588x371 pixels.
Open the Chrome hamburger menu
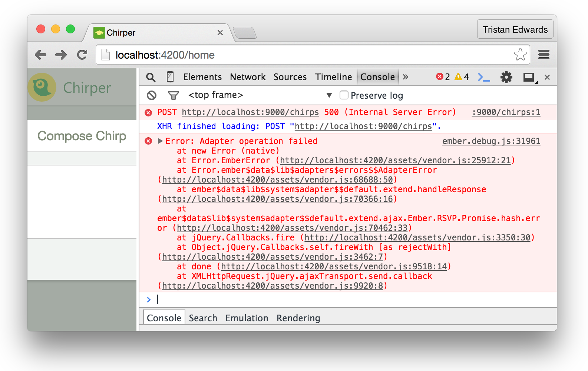coord(544,55)
